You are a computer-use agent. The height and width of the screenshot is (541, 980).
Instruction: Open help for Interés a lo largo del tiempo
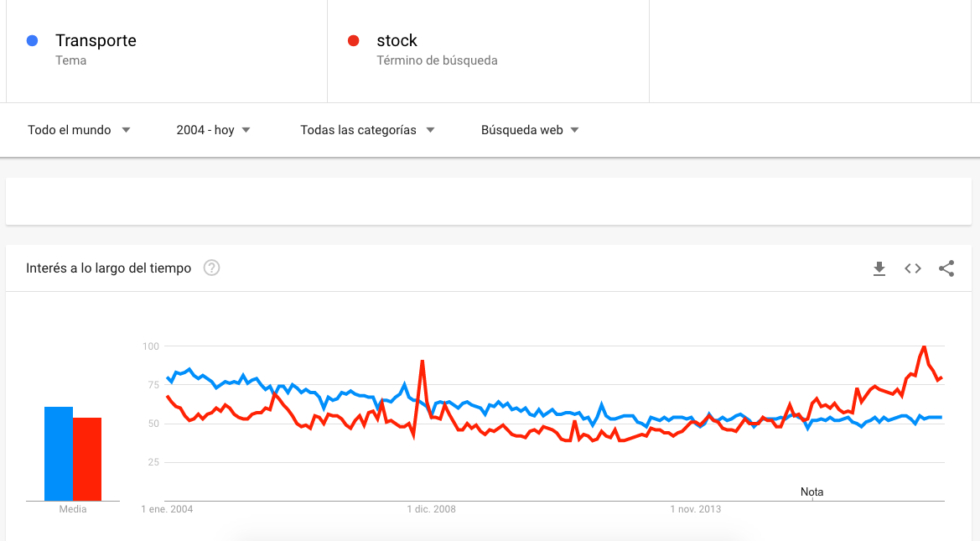click(211, 268)
